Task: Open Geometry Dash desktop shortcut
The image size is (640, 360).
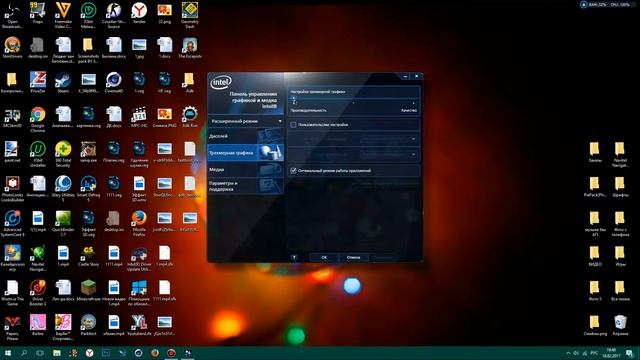Action: pos(190,15)
